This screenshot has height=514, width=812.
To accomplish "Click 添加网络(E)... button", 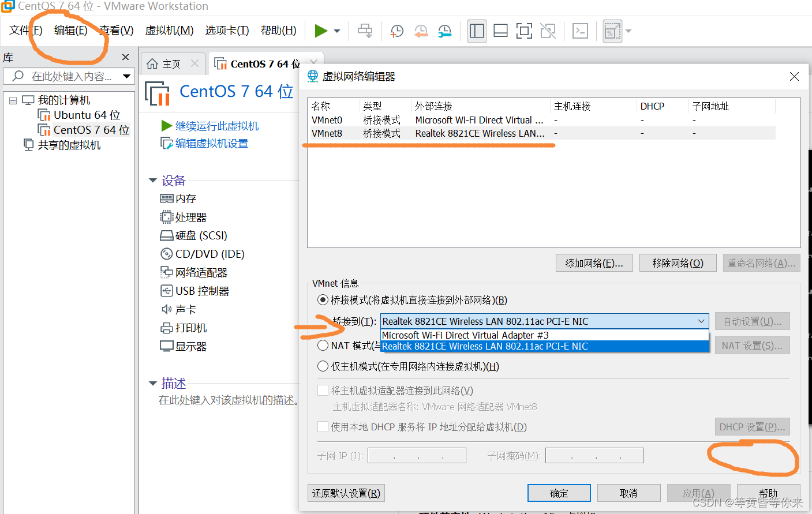I will coord(594,263).
